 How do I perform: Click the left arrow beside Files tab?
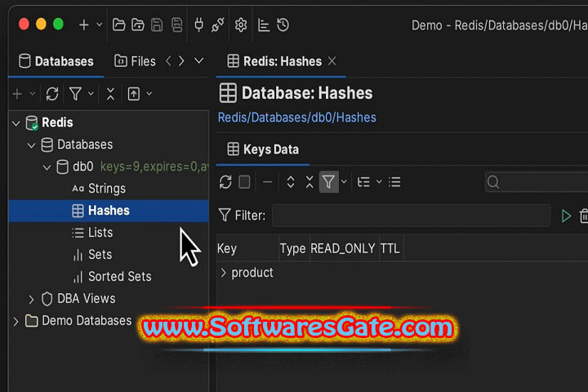(x=169, y=60)
